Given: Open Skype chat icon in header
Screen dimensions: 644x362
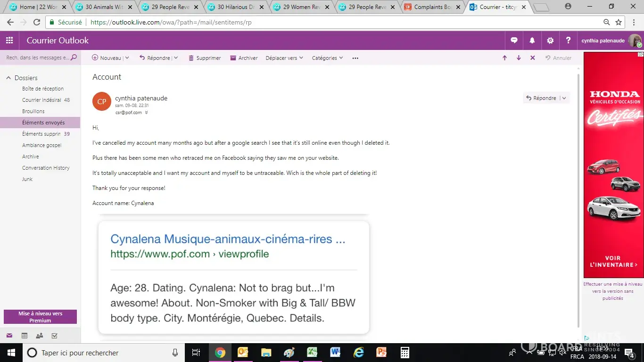Looking at the screenshot, I should pyautogui.click(x=514, y=41).
